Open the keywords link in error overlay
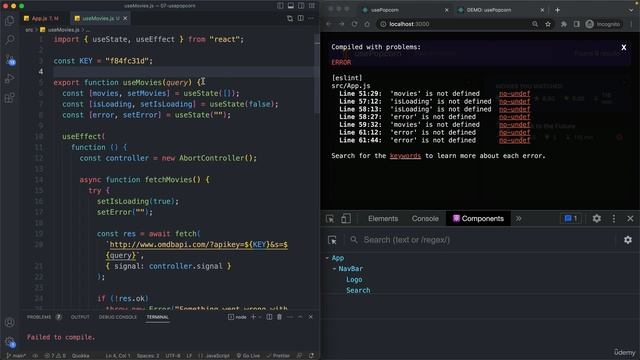The image size is (640, 360). [x=405, y=156]
